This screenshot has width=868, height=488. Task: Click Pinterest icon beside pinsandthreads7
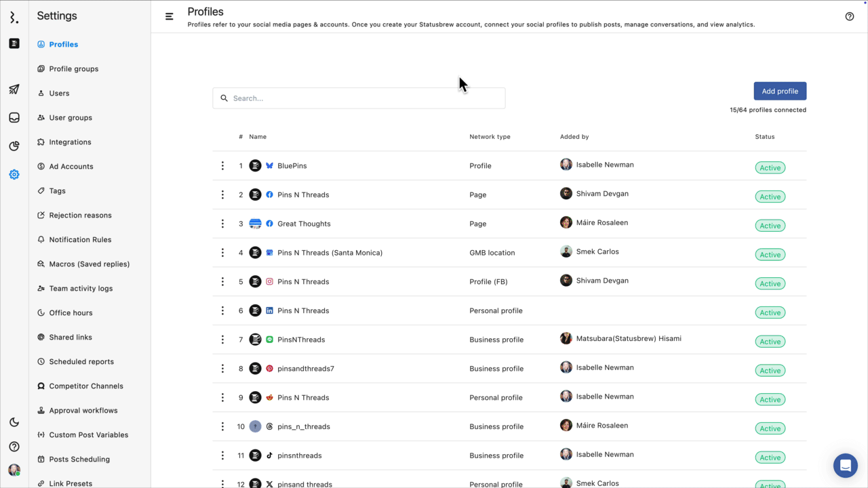[269, 369]
